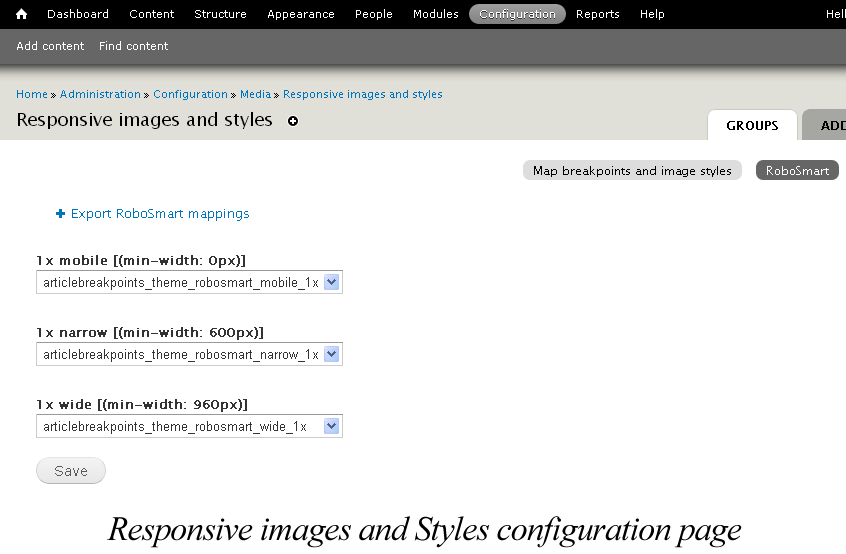Click the home icon in admin toolbar
This screenshot has height=554, width=846.
point(22,14)
